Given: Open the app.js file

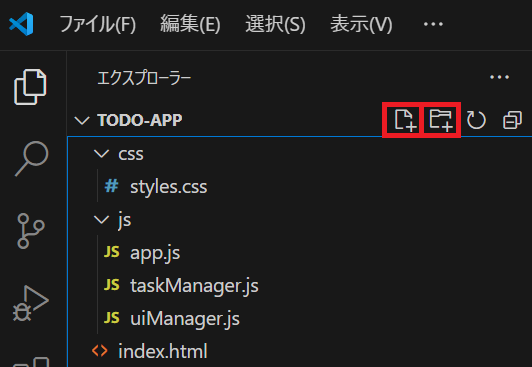Looking at the screenshot, I should [155, 253].
